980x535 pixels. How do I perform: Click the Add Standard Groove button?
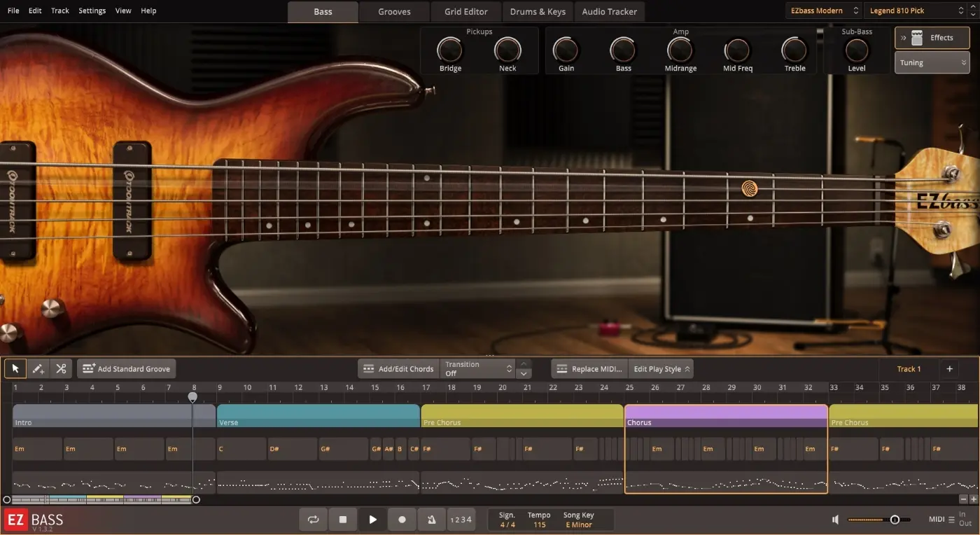tap(127, 368)
